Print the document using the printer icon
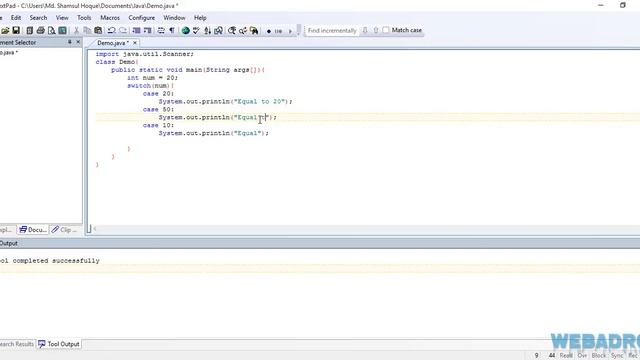Image resolution: width=640 pixels, height=360 pixels. pyautogui.click(x=40, y=31)
